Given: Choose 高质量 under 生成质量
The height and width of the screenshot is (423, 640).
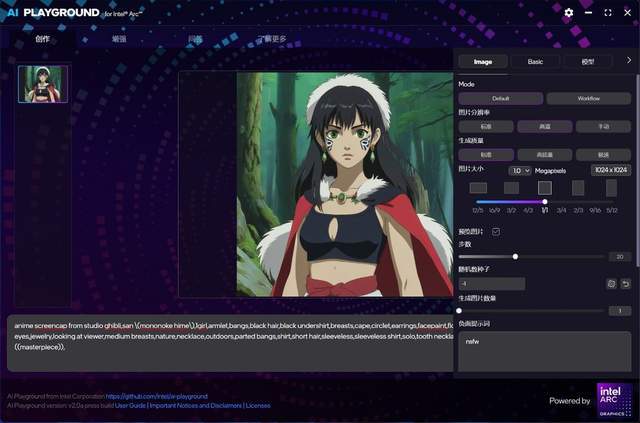Looking at the screenshot, I should [x=544, y=155].
